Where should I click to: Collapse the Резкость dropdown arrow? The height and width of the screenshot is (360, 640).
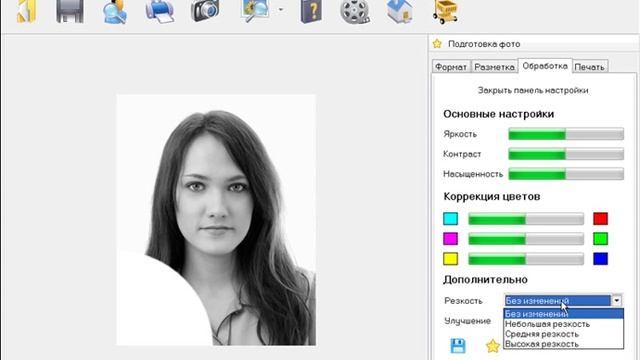(617, 301)
